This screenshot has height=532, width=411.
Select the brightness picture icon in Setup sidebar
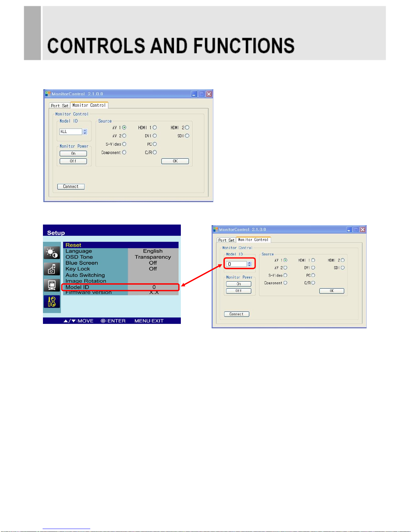tap(52, 252)
